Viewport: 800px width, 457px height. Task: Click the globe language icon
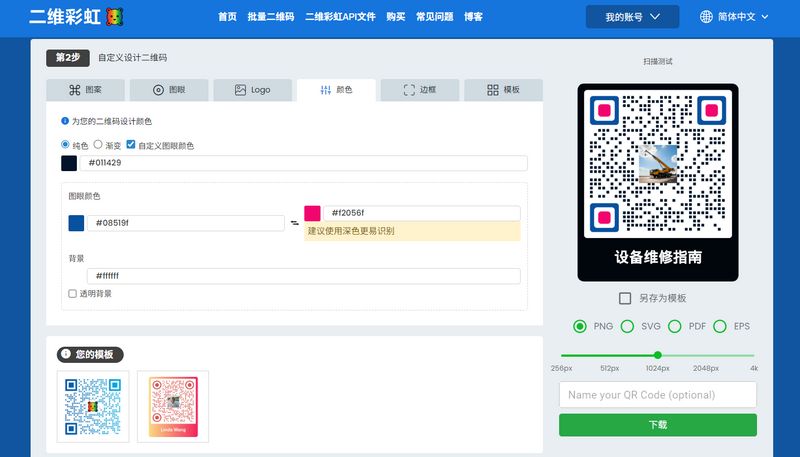[707, 17]
